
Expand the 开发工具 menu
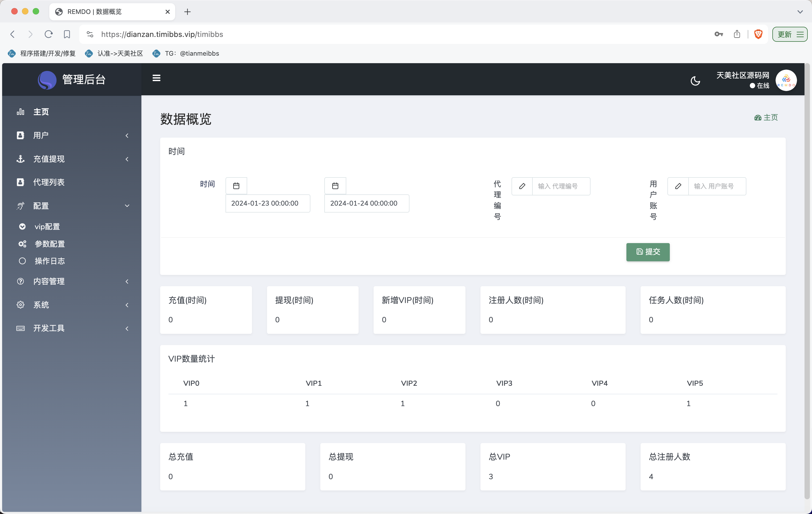[72, 328]
